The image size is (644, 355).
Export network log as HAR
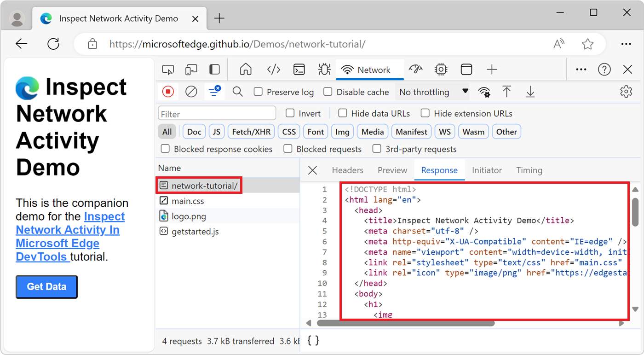point(530,91)
